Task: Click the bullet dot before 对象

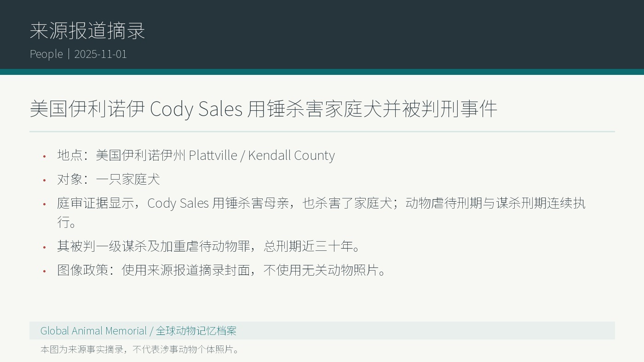Action: click(x=45, y=180)
